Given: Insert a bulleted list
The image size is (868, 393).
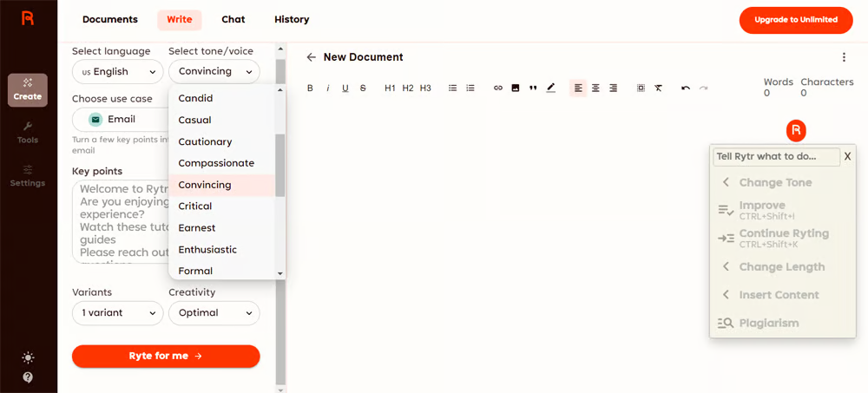Looking at the screenshot, I should click(453, 88).
